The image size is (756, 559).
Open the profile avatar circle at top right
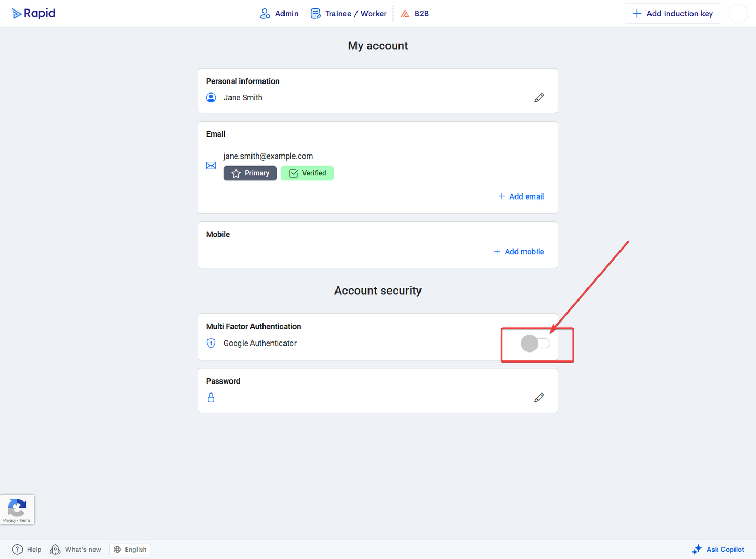738,14
